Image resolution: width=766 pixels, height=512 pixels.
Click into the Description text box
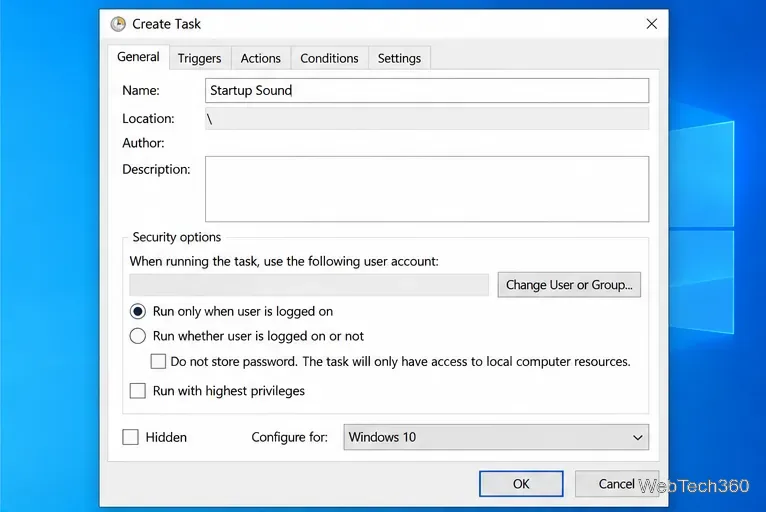coord(427,189)
